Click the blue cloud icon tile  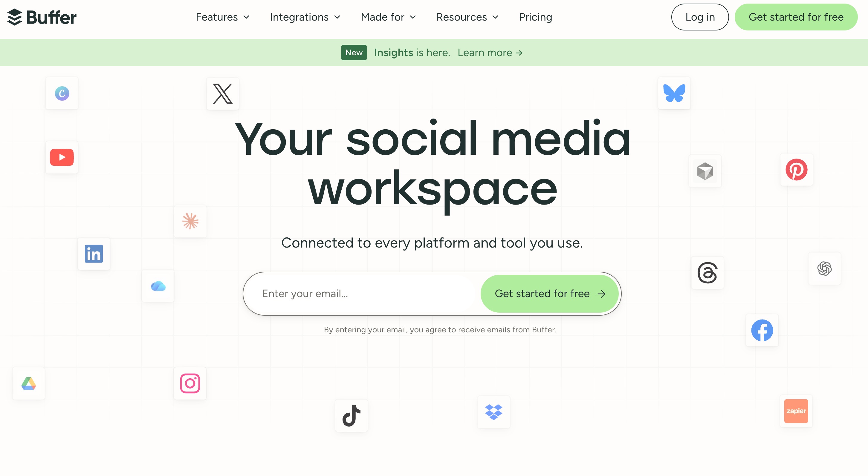(158, 286)
